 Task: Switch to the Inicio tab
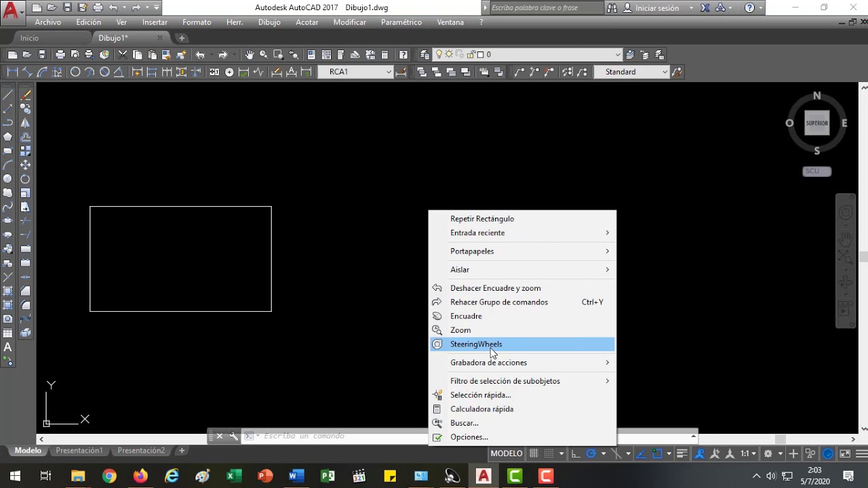click(29, 38)
